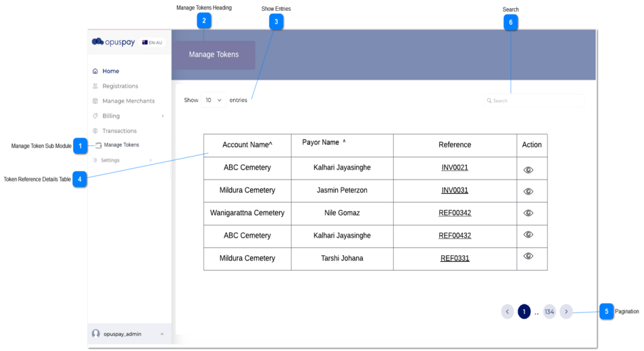
Task: Click the opuspay_admin user avatar icon
Action: click(x=96, y=333)
